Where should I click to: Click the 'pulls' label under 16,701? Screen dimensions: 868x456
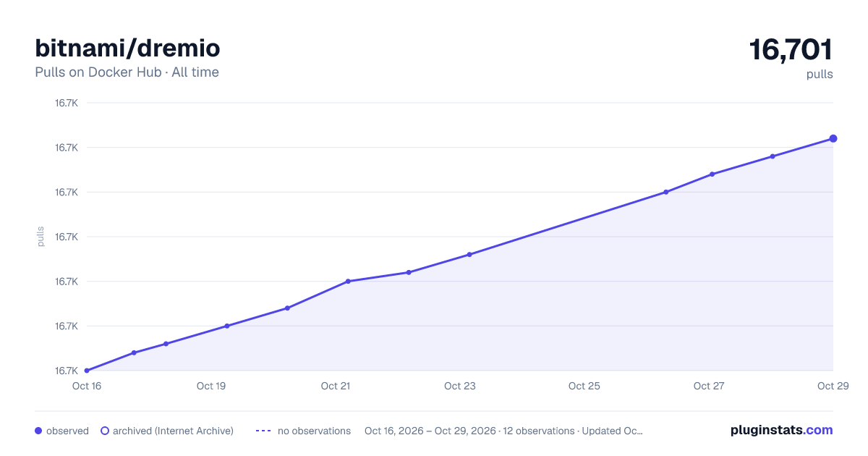[820, 74]
